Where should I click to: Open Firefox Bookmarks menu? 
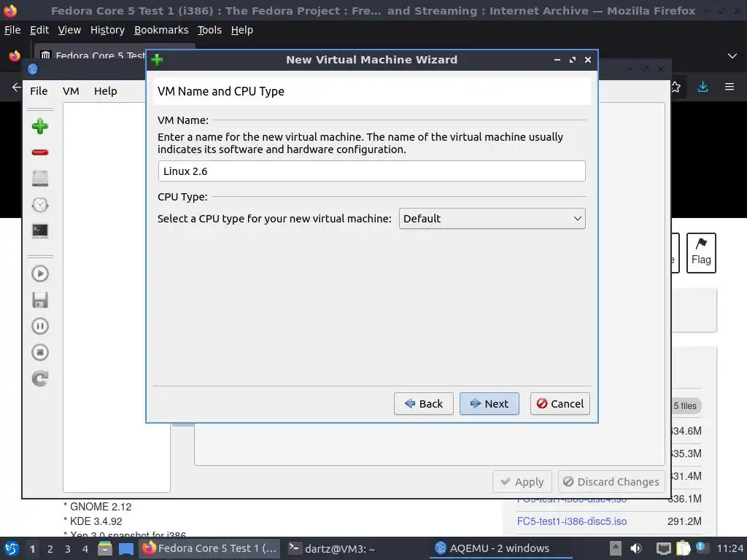[x=161, y=30]
